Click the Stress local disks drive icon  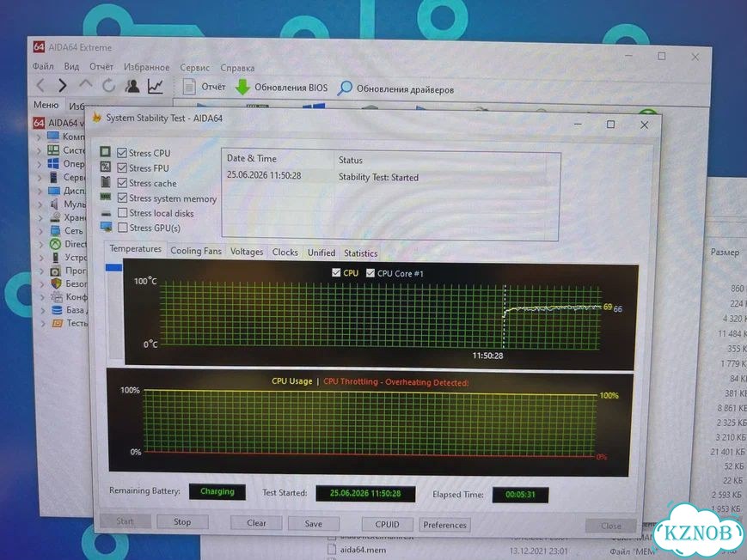106,213
